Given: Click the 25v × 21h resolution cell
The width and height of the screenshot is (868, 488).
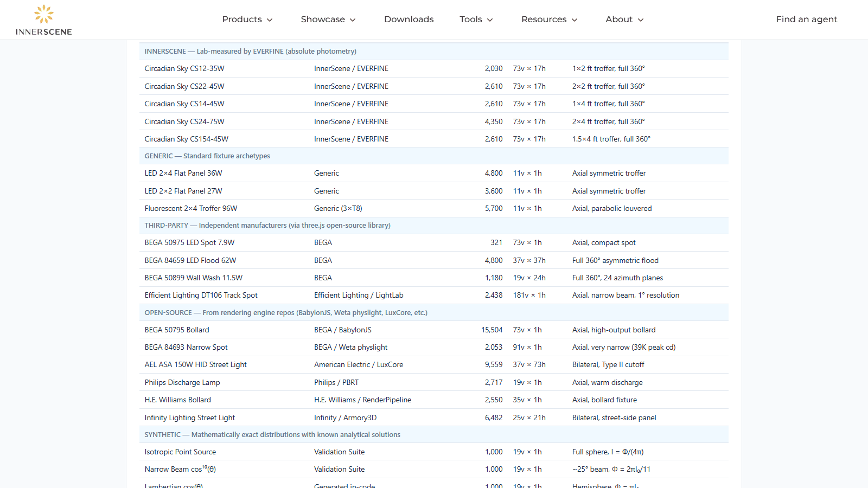Looking at the screenshot, I should point(529,418).
